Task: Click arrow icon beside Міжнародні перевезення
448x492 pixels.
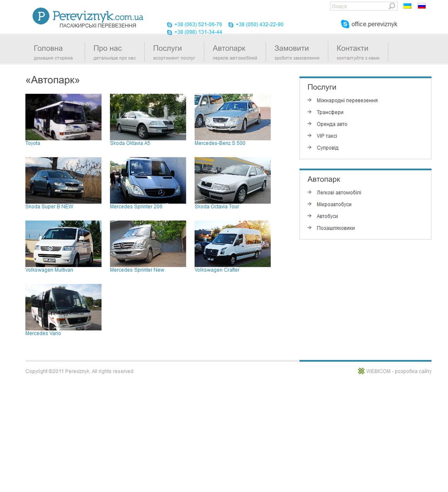Action: click(x=309, y=100)
